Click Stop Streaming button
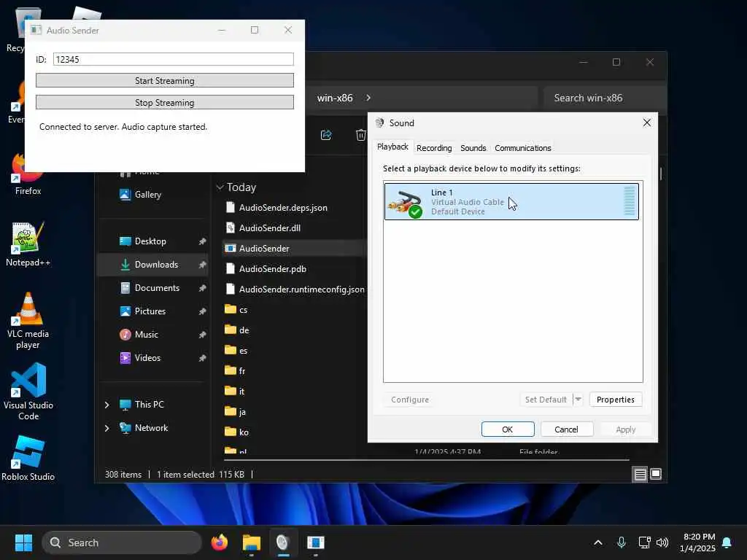Viewport: 747px width, 560px height. [x=165, y=102]
